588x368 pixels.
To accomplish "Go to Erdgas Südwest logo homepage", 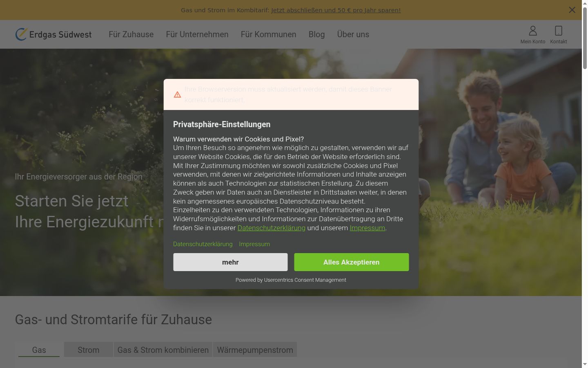I will pos(53,34).
